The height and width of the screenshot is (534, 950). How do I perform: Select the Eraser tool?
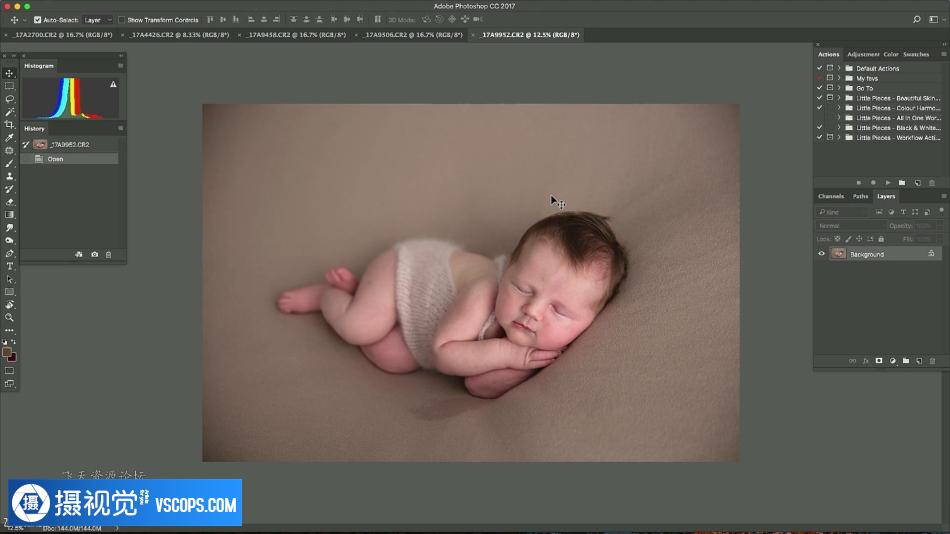coord(9,202)
